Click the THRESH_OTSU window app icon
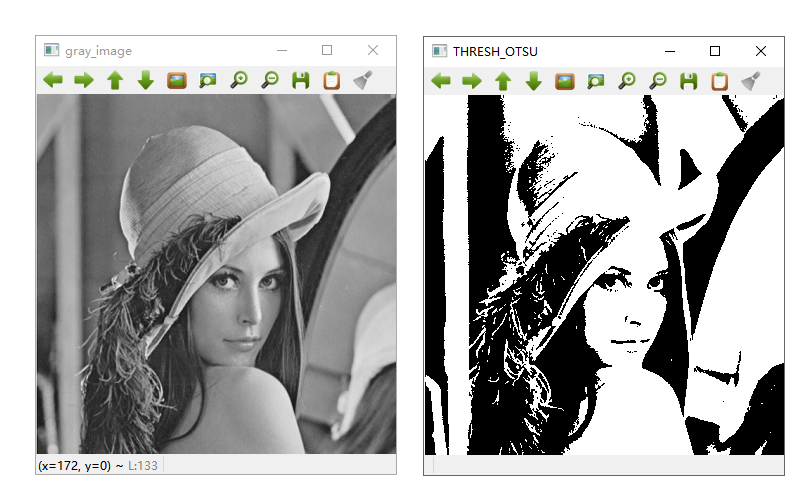 tap(440, 51)
